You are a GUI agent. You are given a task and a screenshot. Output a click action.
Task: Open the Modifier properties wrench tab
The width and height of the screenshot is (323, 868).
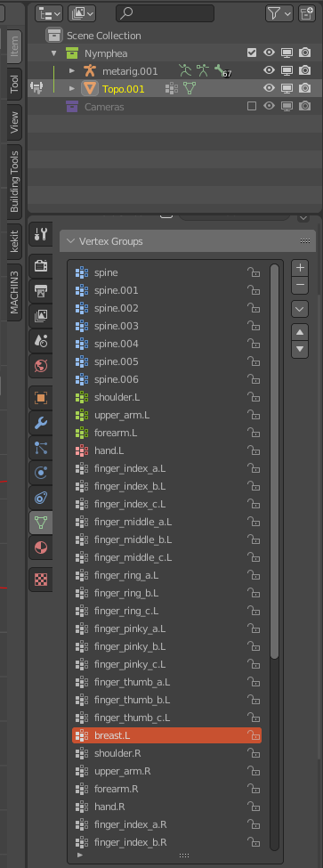pyautogui.click(x=41, y=423)
